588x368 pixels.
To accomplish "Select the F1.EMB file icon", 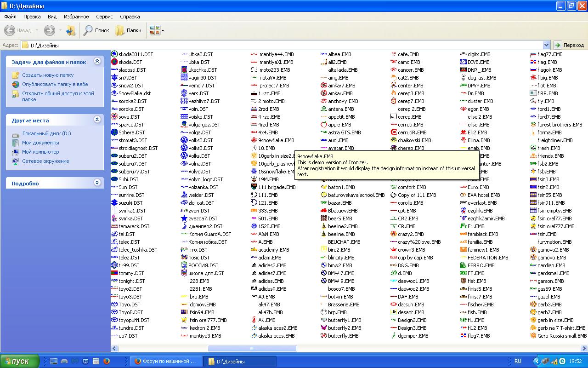I will [464, 226].
